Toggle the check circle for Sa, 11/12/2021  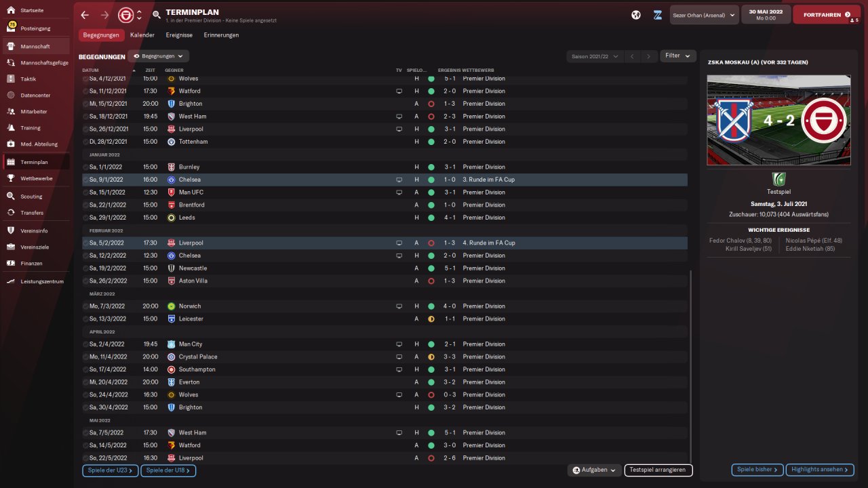[85, 91]
